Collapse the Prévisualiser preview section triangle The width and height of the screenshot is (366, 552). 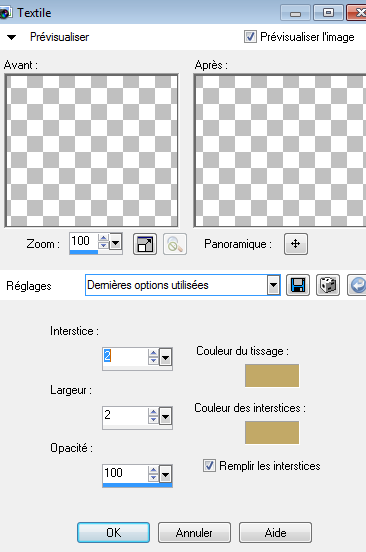(11, 37)
